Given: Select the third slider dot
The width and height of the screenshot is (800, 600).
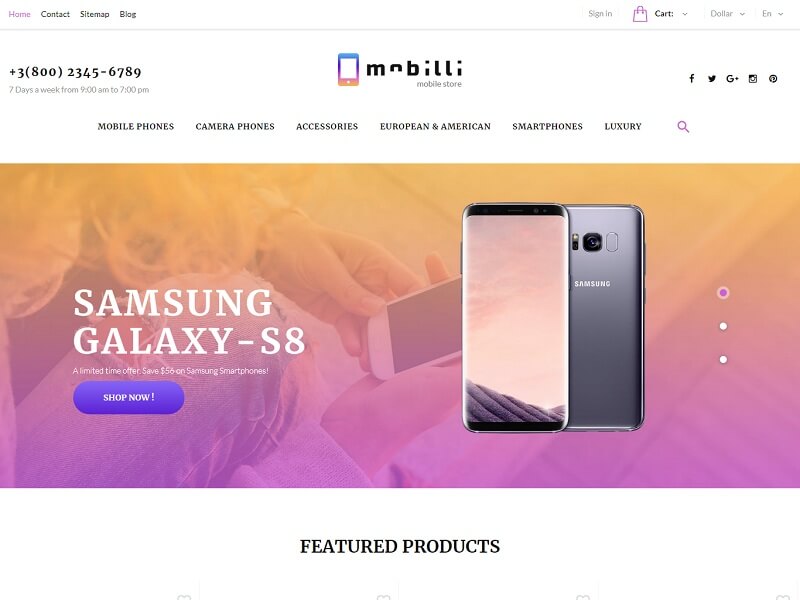Looking at the screenshot, I should (x=723, y=360).
